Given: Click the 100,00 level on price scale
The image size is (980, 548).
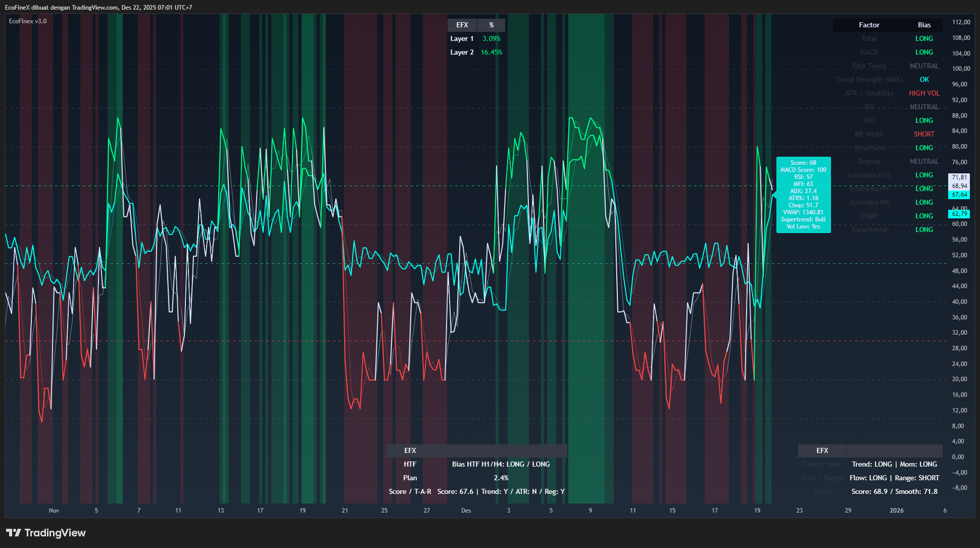Looking at the screenshot, I should [x=960, y=69].
